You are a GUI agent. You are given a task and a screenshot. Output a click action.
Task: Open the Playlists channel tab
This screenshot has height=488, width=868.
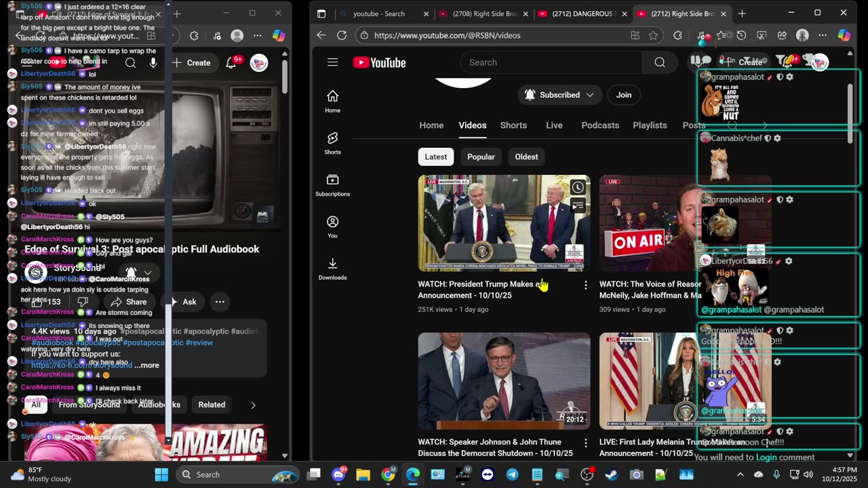[x=650, y=125]
